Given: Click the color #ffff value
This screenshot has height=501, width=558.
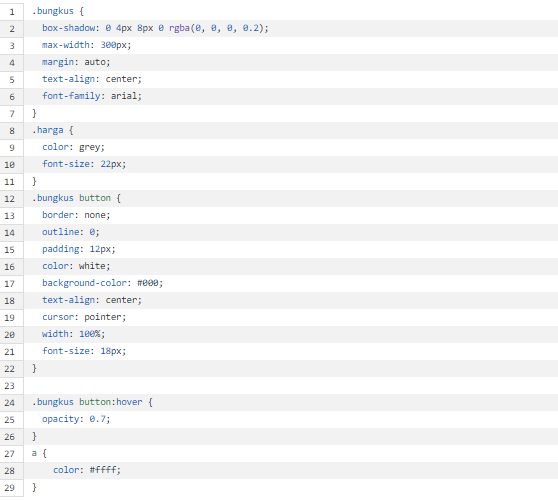Looking at the screenshot, I should 103,470.
